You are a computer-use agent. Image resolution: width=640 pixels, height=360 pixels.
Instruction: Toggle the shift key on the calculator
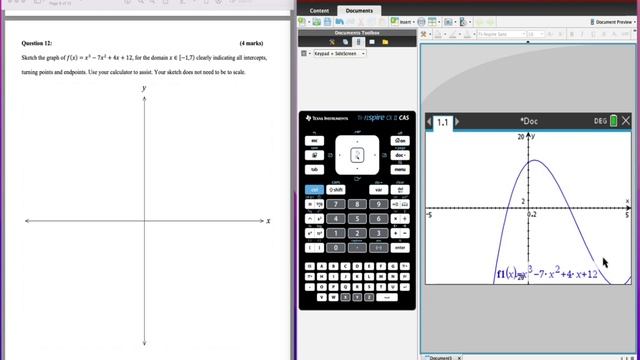coord(336,190)
